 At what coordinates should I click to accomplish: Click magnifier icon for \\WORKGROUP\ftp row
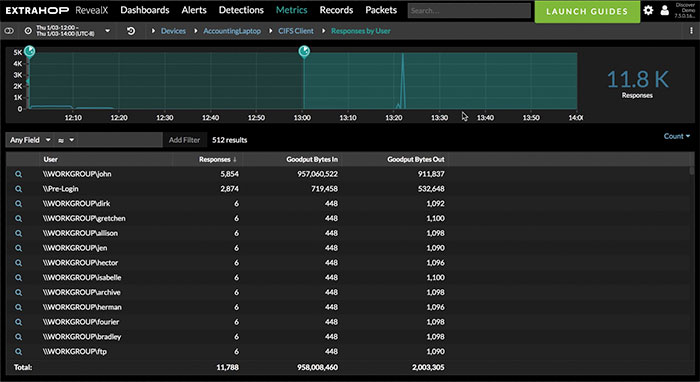[x=18, y=352]
